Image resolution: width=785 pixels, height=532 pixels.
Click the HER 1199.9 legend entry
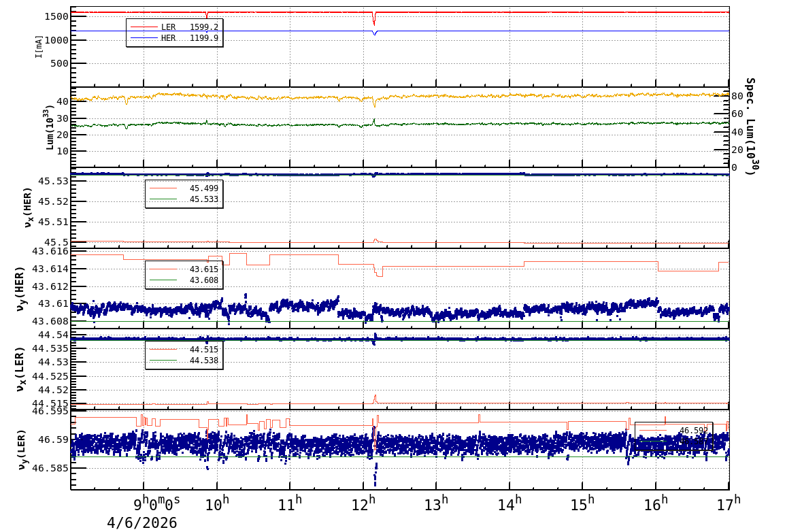point(175,38)
